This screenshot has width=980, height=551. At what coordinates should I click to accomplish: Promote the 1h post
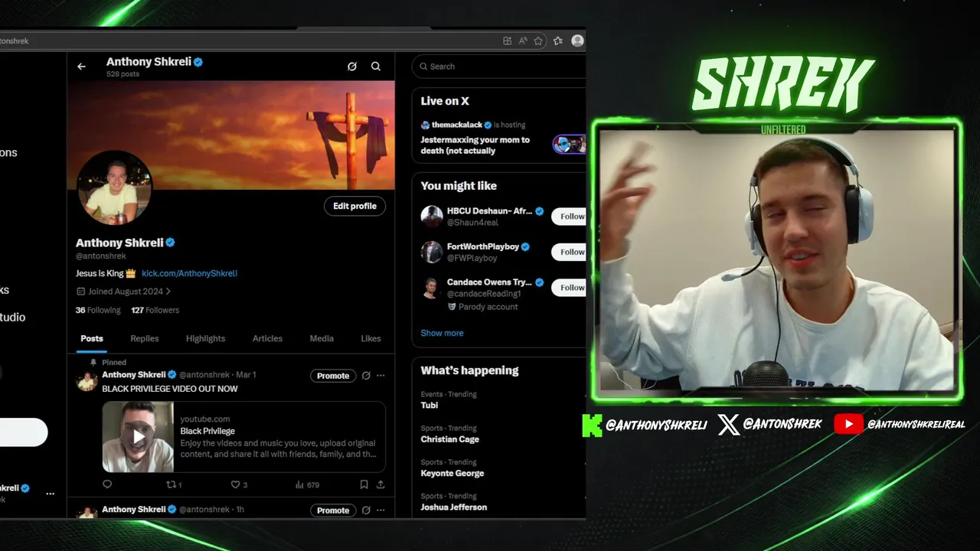[x=333, y=510]
